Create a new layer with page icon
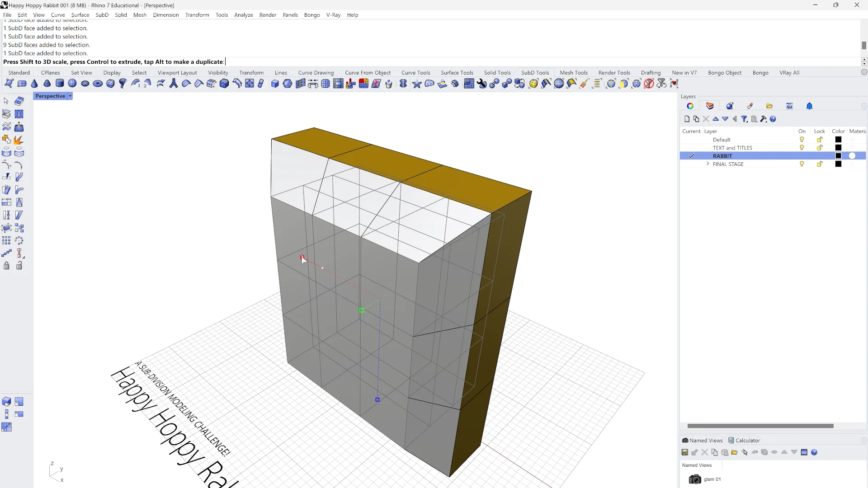 (687, 119)
